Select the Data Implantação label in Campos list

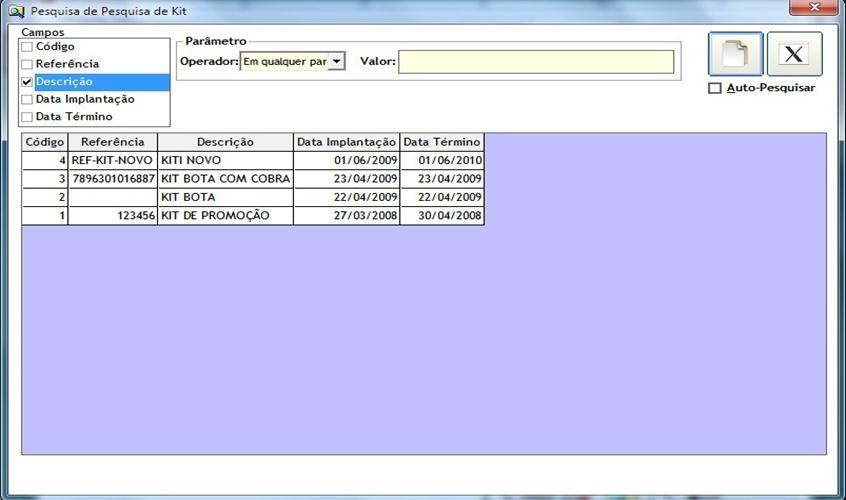pyautogui.click(x=85, y=99)
